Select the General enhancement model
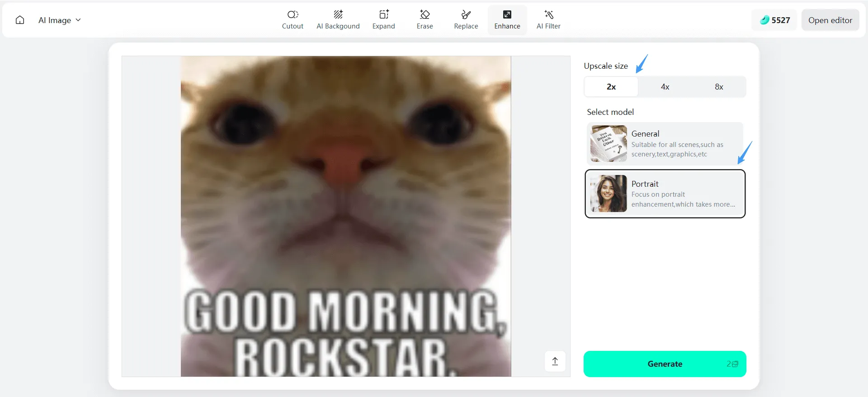Screen dimensions: 868x397 pos(665,143)
